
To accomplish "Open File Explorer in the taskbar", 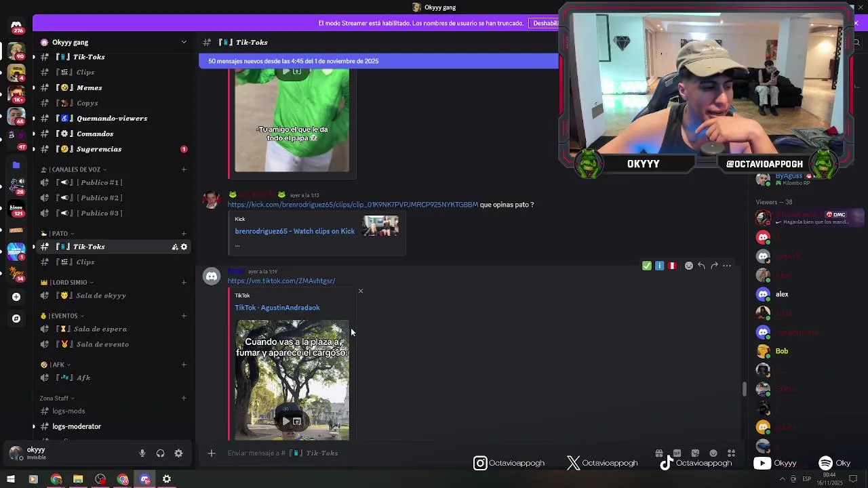I will 78,479.
